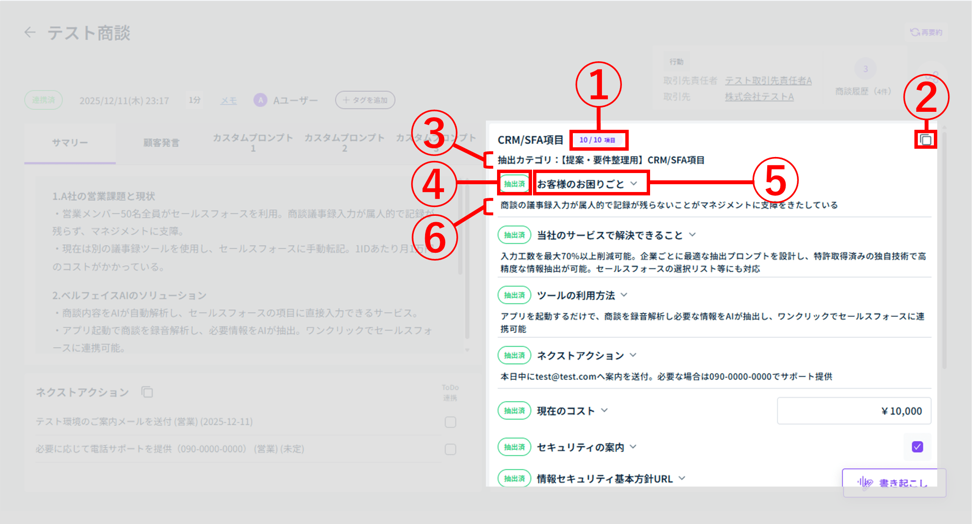Screen dimensions: 980x524
Task: Toggle the セキュリティの案内 checkbox
Action: [x=917, y=447]
